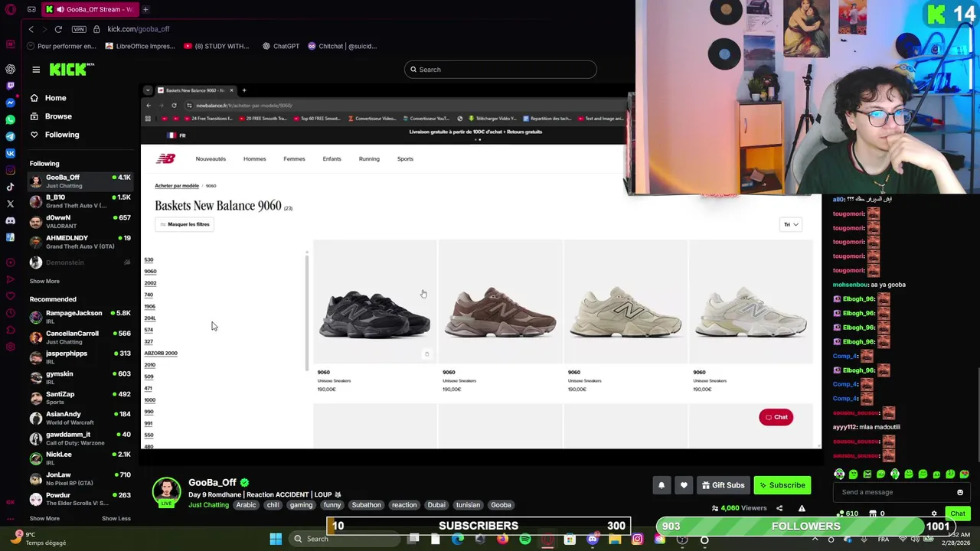Click the tunisian tag

(468, 505)
